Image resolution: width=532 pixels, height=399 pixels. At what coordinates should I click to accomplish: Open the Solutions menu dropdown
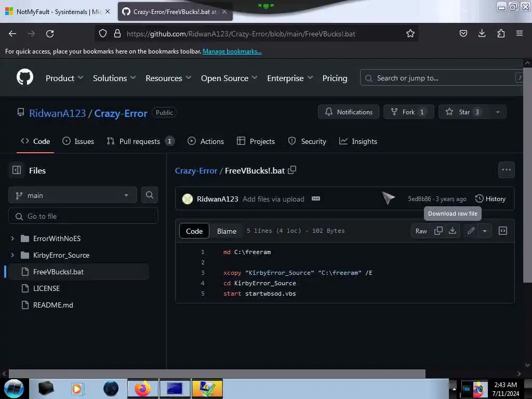point(114,78)
